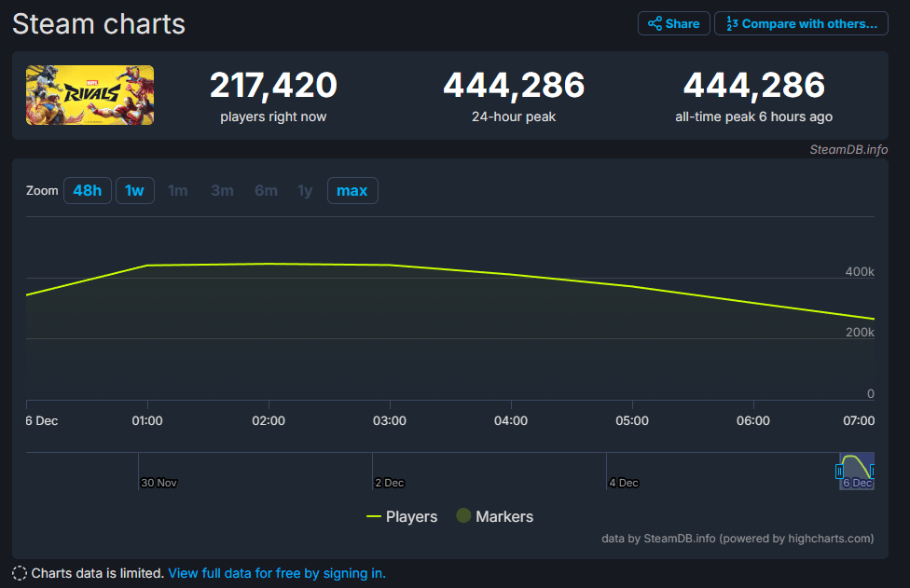Click the Share button

pyautogui.click(x=674, y=24)
